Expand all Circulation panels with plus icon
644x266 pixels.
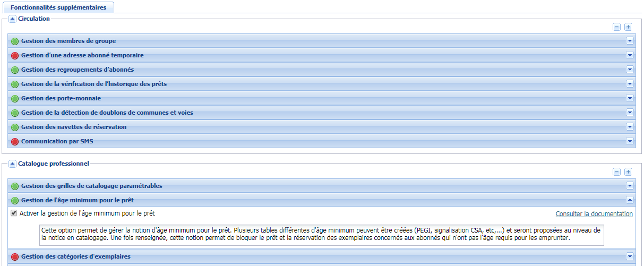click(x=628, y=27)
